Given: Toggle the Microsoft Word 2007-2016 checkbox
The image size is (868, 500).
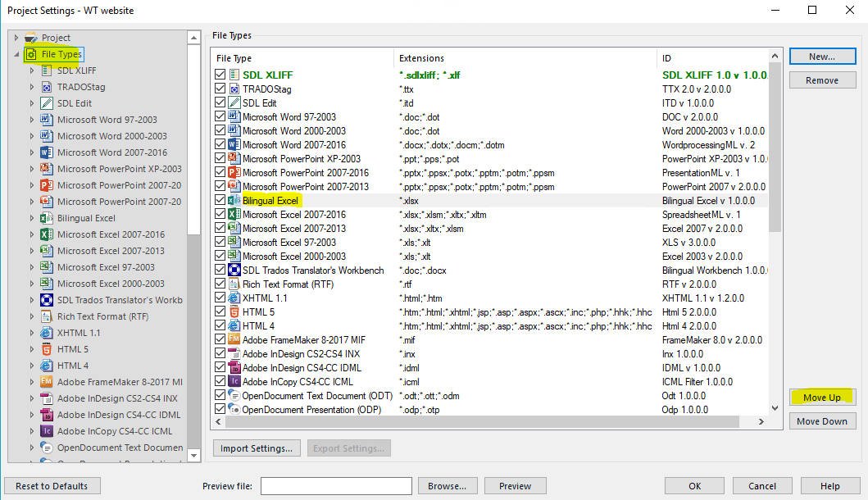Looking at the screenshot, I should (x=220, y=144).
